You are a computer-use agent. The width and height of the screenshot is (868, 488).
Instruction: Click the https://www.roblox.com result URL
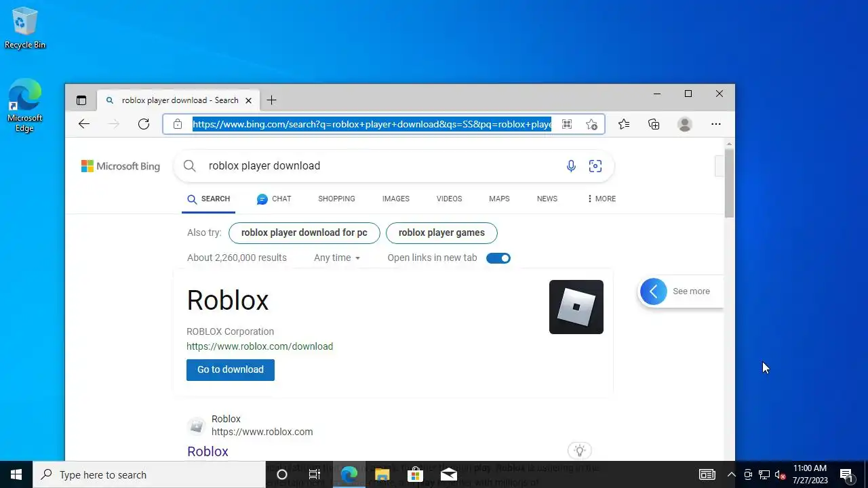(262, 432)
